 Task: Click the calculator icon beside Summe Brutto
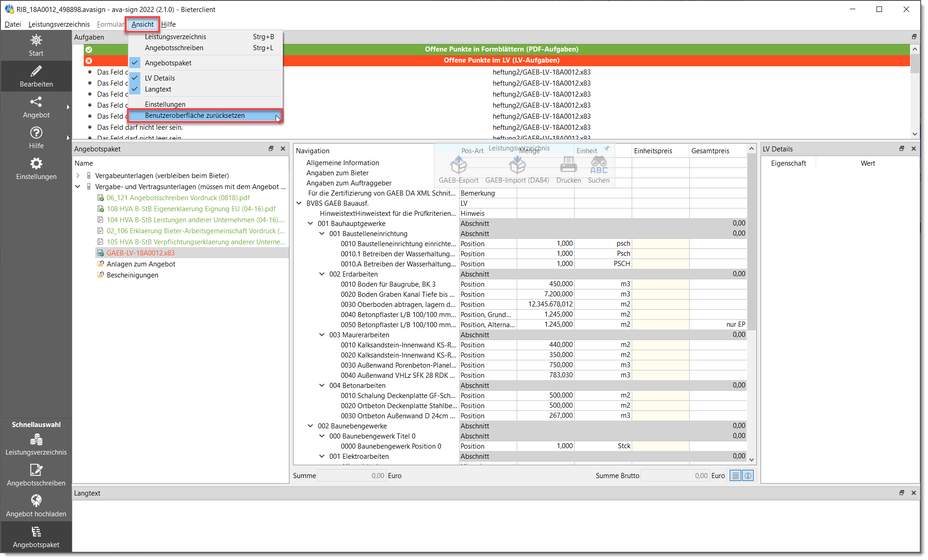tap(736, 476)
